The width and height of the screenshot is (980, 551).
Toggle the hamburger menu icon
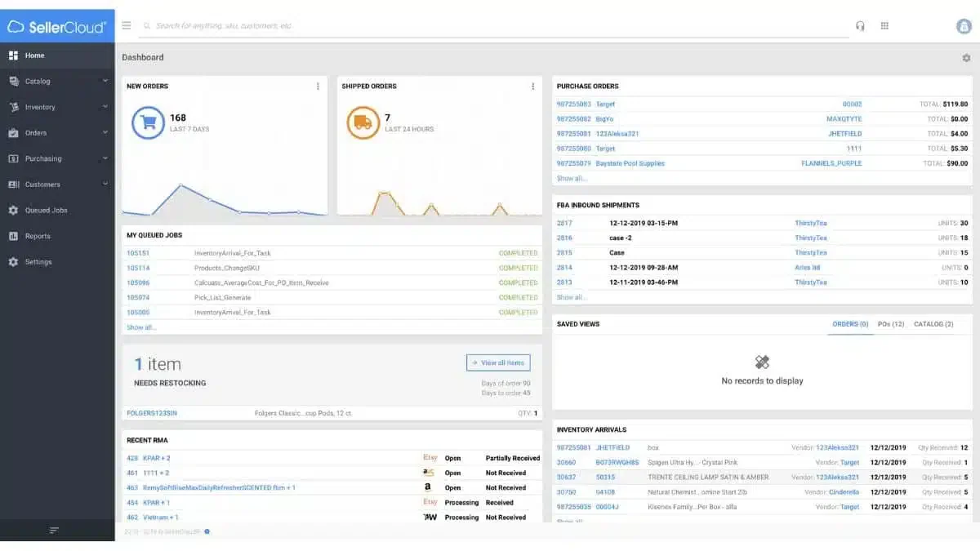click(127, 25)
